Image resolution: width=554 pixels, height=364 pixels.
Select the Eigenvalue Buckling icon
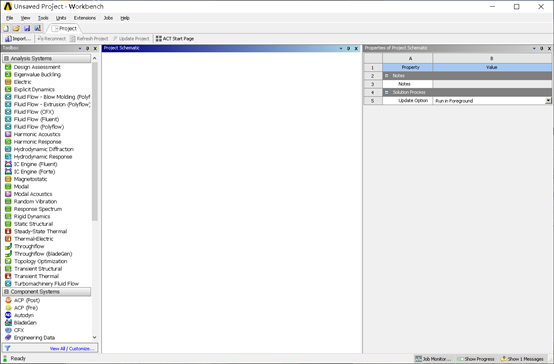click(8, 74)
